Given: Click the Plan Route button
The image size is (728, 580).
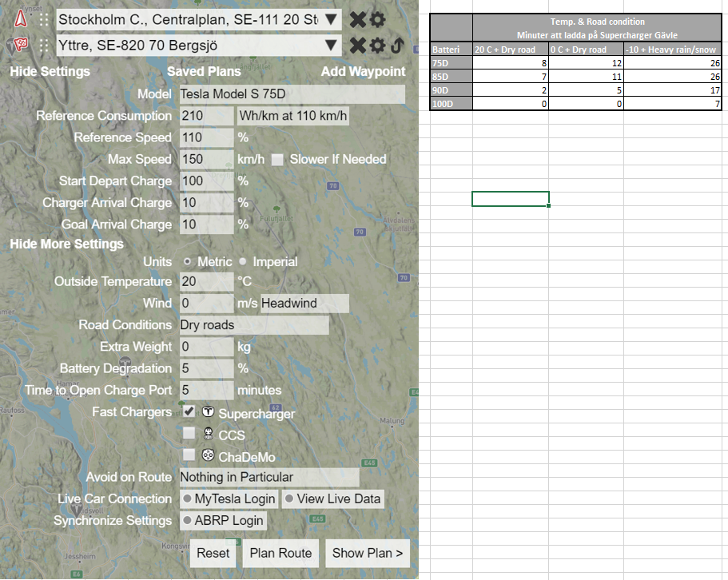Looking at the screenshot, I should [x=281, y=554].
